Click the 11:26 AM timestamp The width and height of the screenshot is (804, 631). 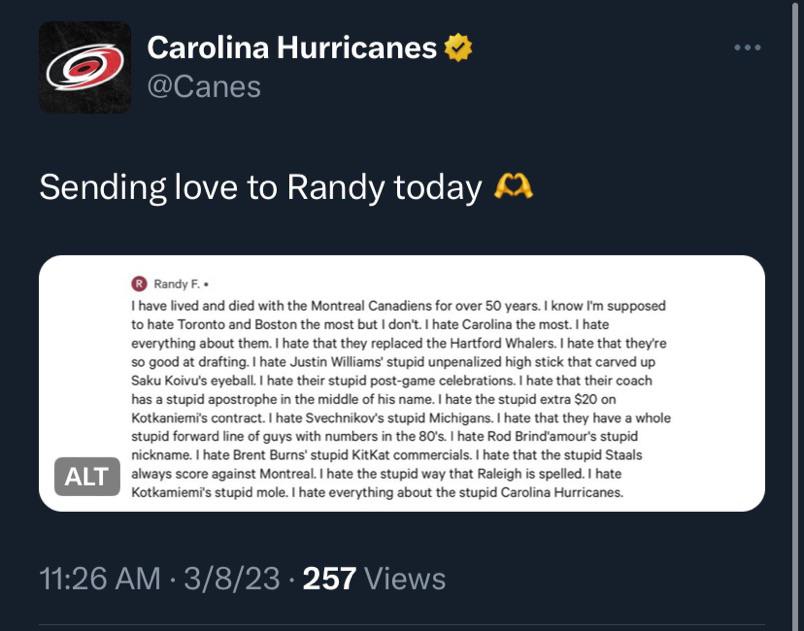point(99,578)
